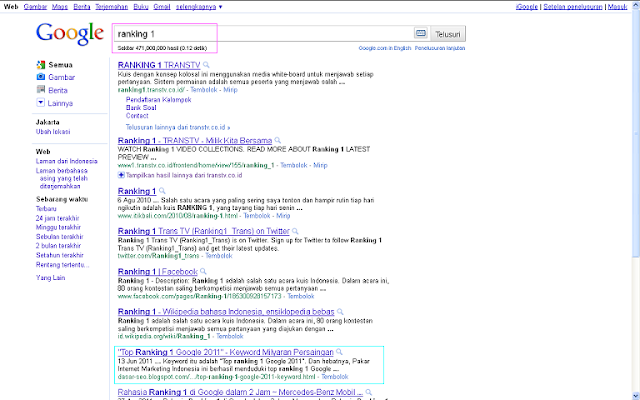Preview magnifier beside the Twitter result

tap(295, 231)
